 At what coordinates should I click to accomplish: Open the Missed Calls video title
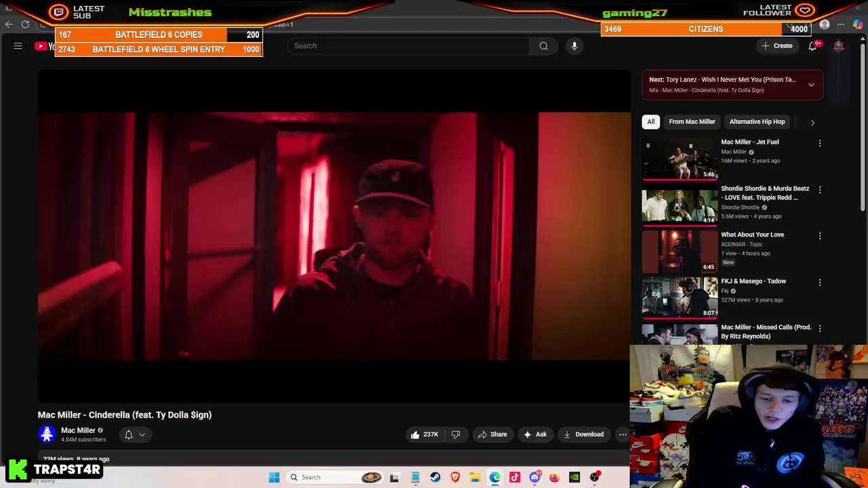point(766,332)
